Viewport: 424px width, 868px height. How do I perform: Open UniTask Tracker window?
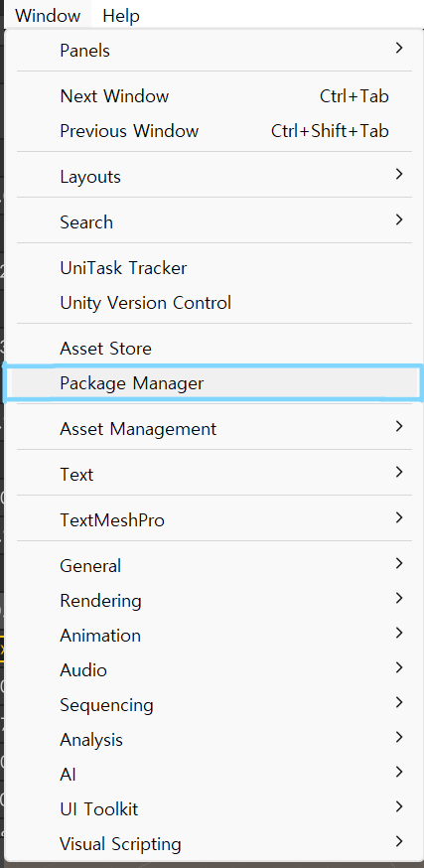tap(213, 268)
